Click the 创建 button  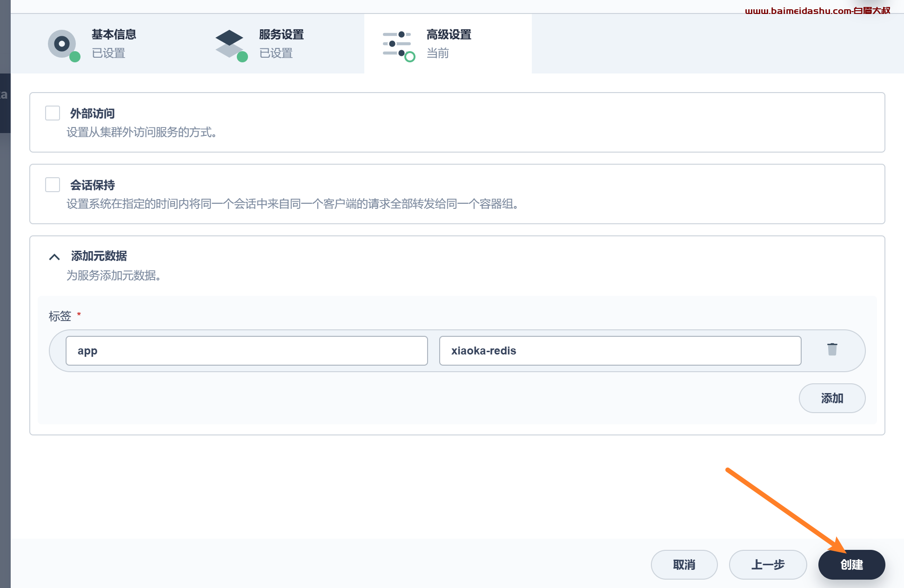pyautogui.click(x=851, y=565)
